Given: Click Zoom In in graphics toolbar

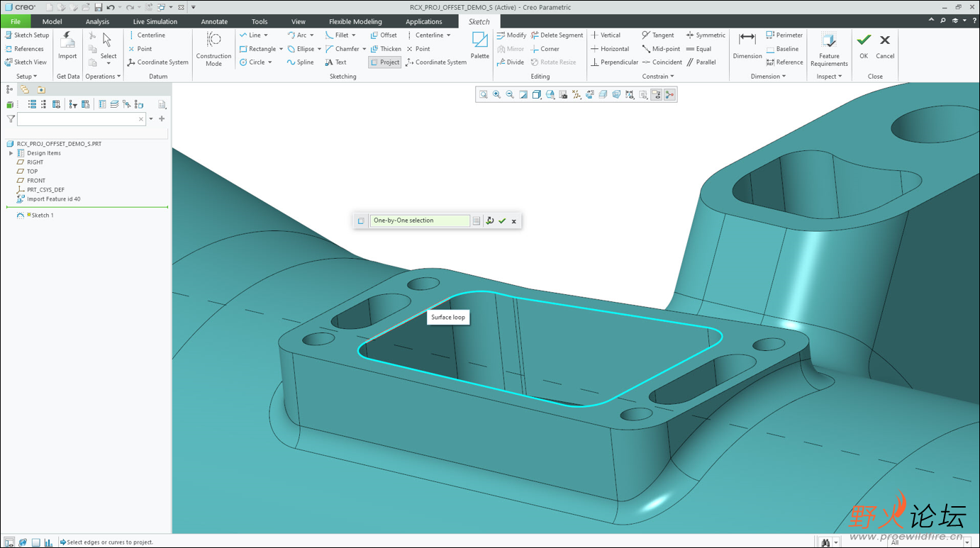Looking at the screenshot, I should tap(496, 94).
